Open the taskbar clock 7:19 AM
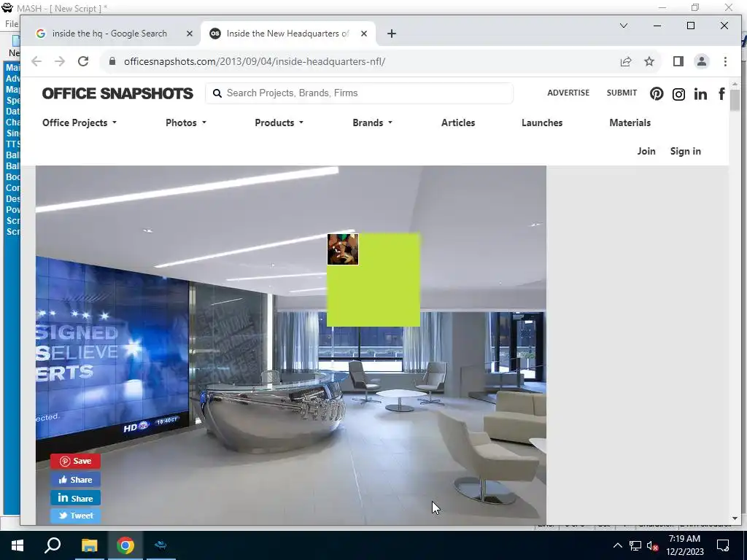This screenshot has height=560, width=747. click(x=684, y=545)
